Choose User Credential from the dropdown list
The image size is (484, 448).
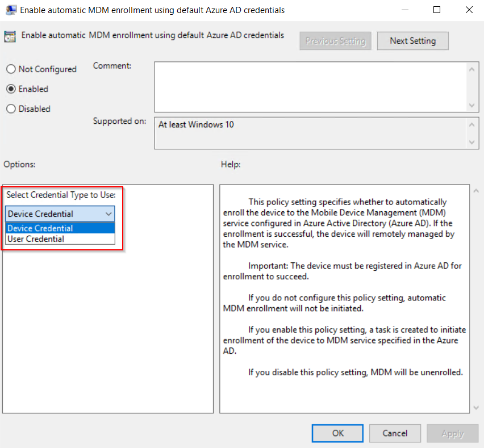[x=60, y=239]
